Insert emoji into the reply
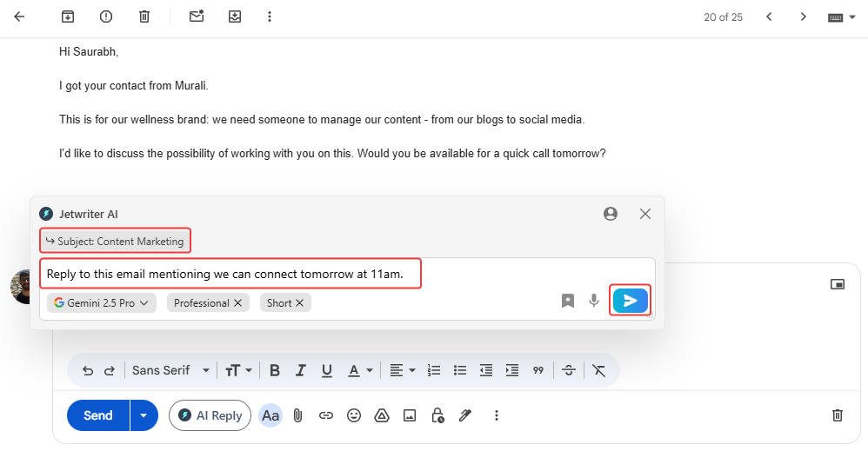The height and width of the screenshot is (451, 868). tap(354, 415)
